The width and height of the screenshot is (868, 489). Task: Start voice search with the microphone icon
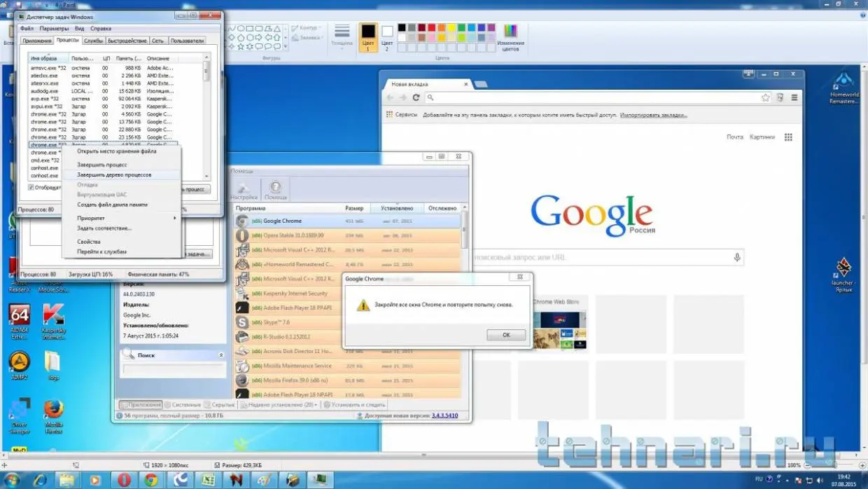tap(737, 258)
